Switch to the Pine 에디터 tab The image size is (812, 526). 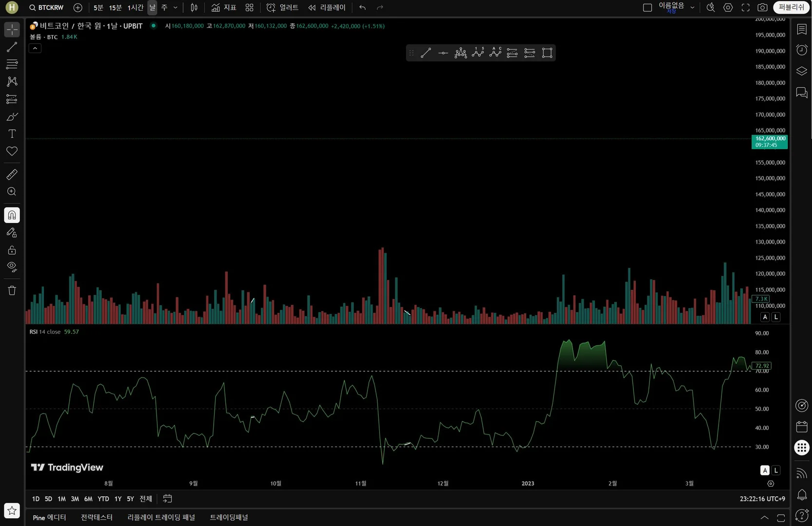(x=49, y=517)
